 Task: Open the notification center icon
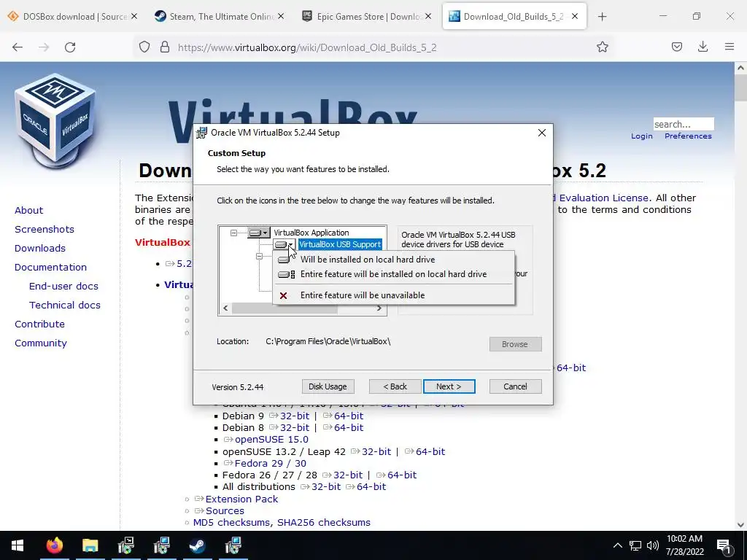(724, 545)
